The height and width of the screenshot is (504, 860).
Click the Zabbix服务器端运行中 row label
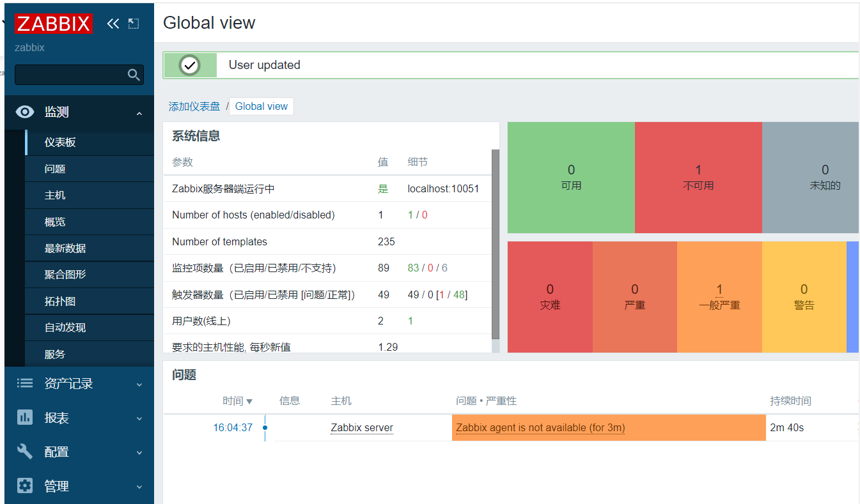coord(223,189)
